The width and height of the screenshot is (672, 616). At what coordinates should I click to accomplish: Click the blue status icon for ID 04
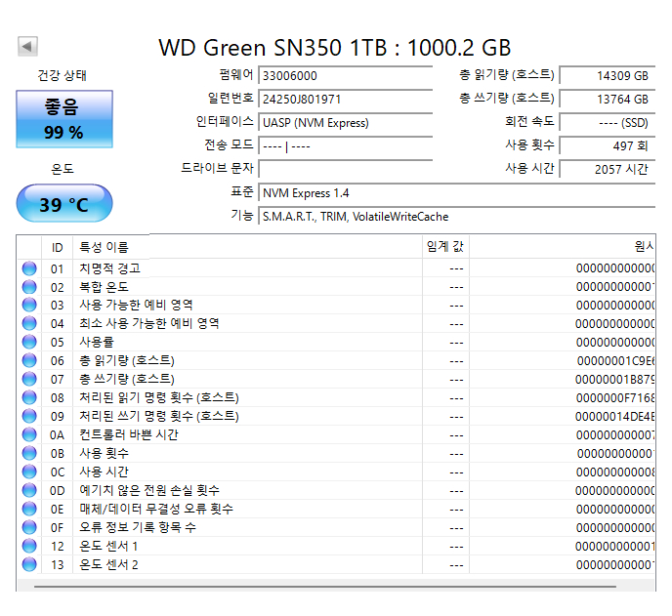click(29, 324)
